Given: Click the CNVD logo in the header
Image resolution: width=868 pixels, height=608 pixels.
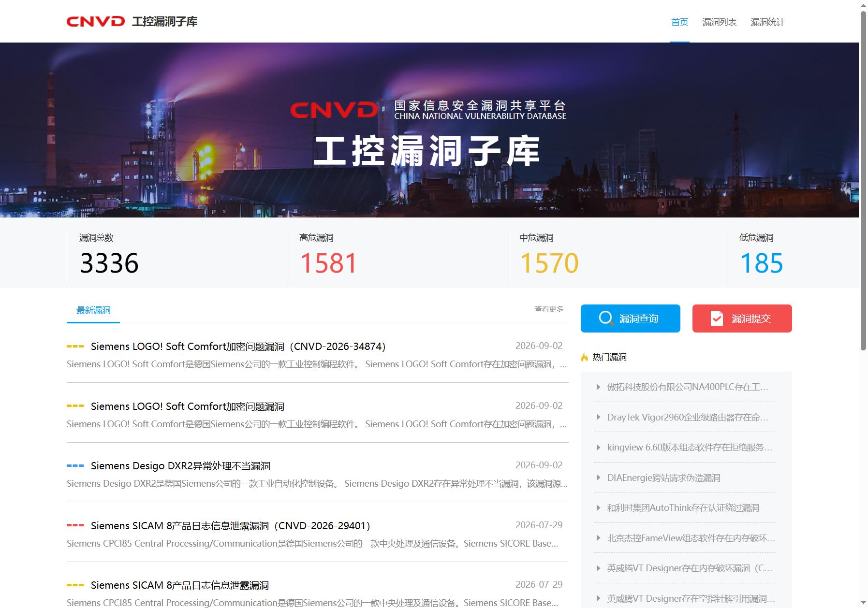Looking at the screenshot, I should coord(95,22).
